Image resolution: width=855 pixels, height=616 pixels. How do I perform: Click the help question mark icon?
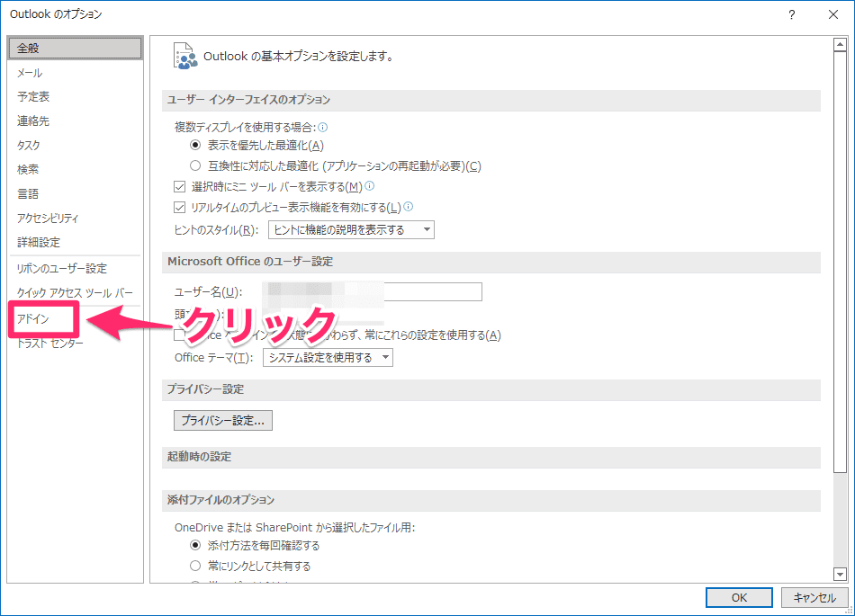click(792, 14)
